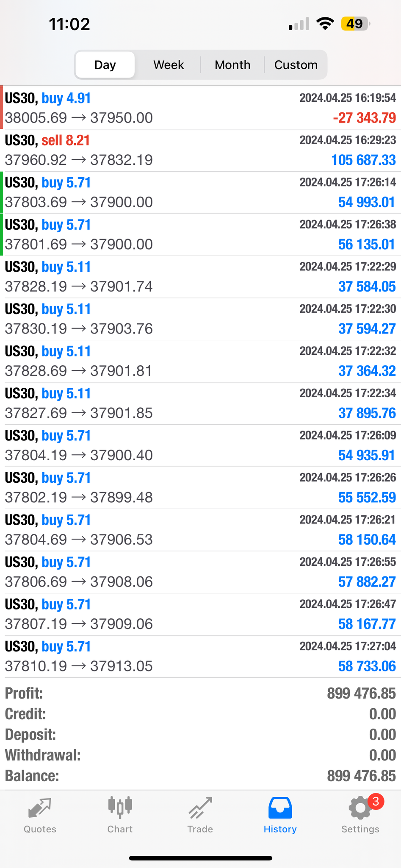Open US30 buy trade from 17:22:29

point(200,277)
